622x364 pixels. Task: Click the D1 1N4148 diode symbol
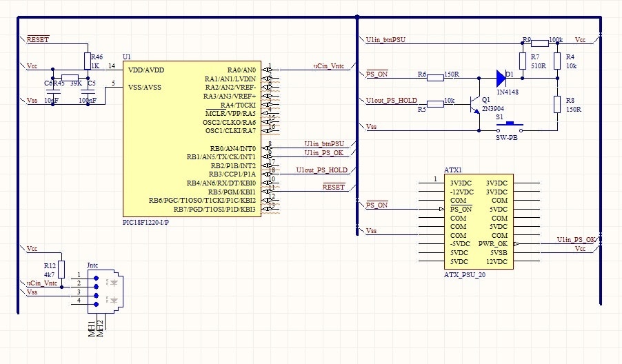pos(501,77)
